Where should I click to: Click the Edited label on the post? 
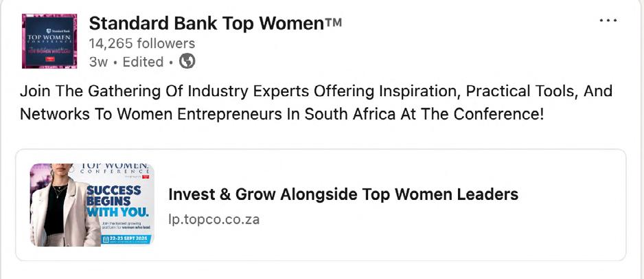point(143,62)
